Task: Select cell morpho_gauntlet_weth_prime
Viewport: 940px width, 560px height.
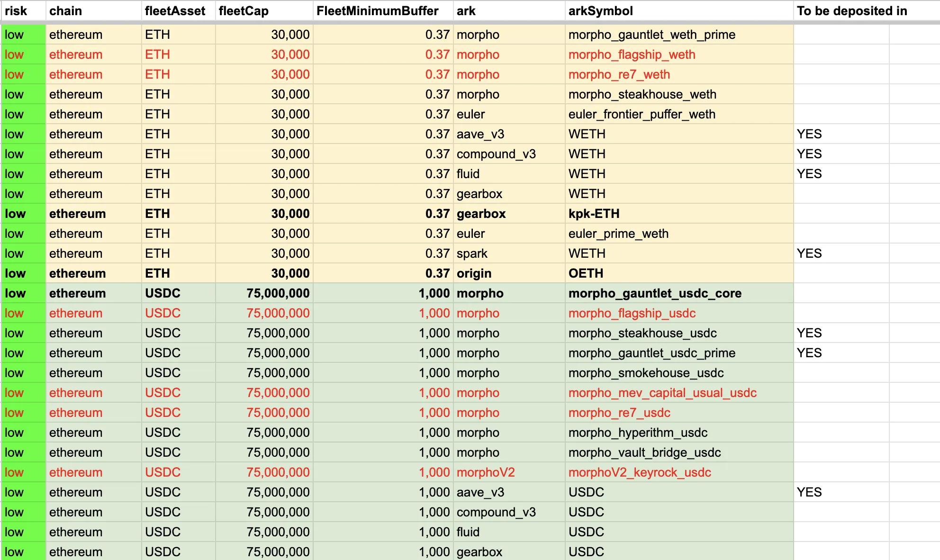Action: pos(651,35)
